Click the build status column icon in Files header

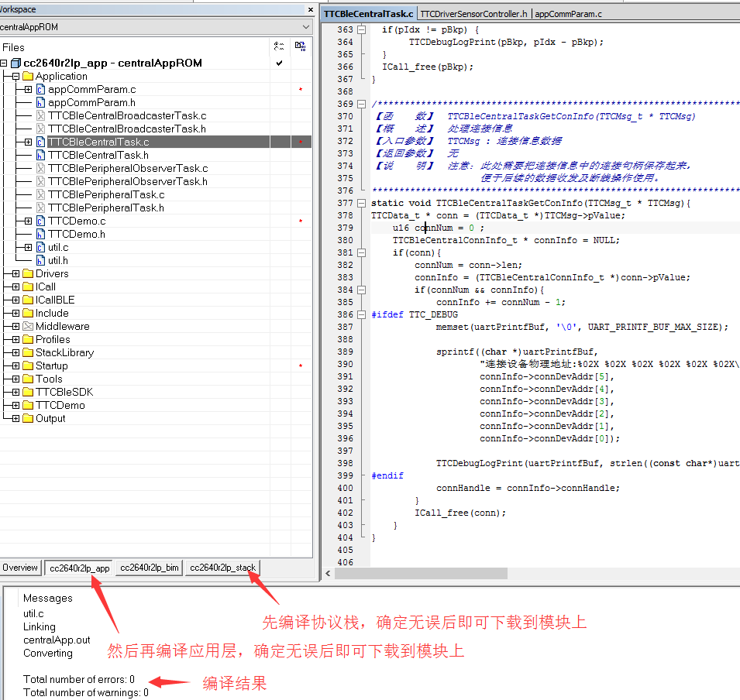[x=300, y=46]
